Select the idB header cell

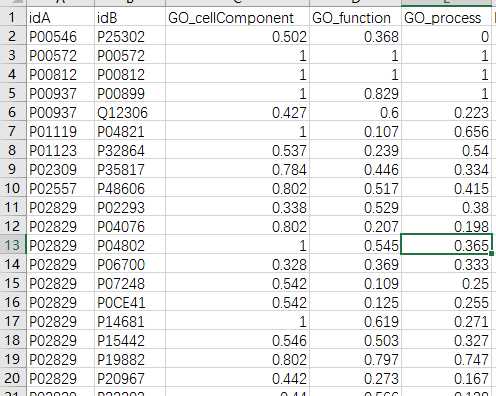(x=130, y=17)
